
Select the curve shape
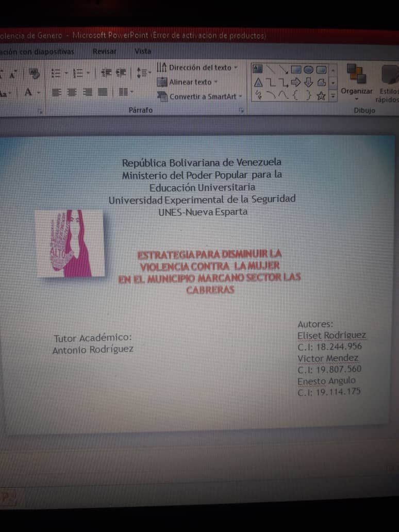pyautogui.click(x=284, y=96)
